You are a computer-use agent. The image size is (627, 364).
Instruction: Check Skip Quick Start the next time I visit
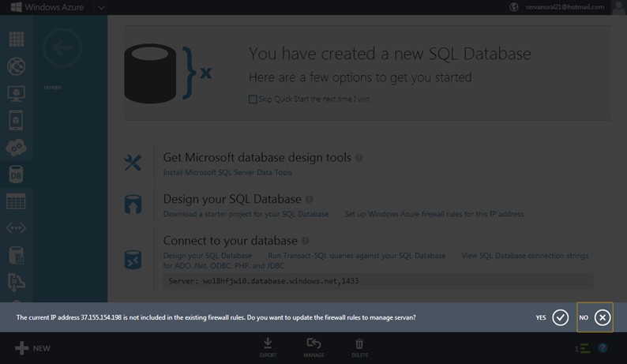[253, 99]
